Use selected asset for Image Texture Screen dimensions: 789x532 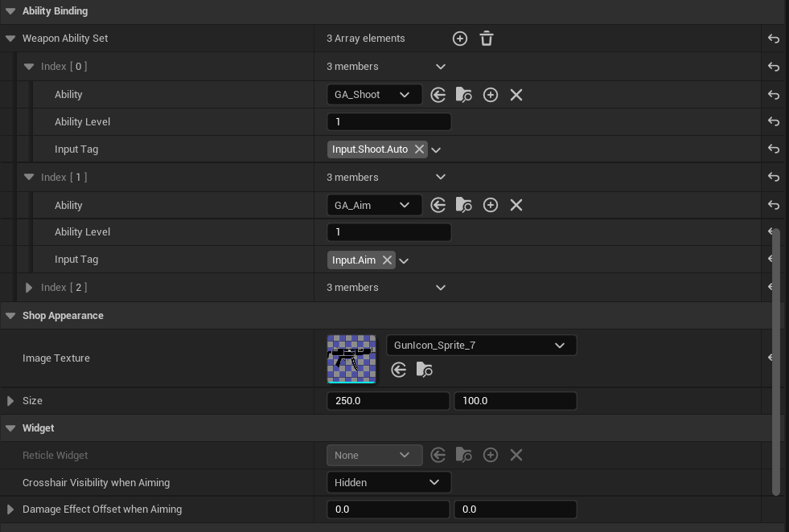tap(399, 370)
